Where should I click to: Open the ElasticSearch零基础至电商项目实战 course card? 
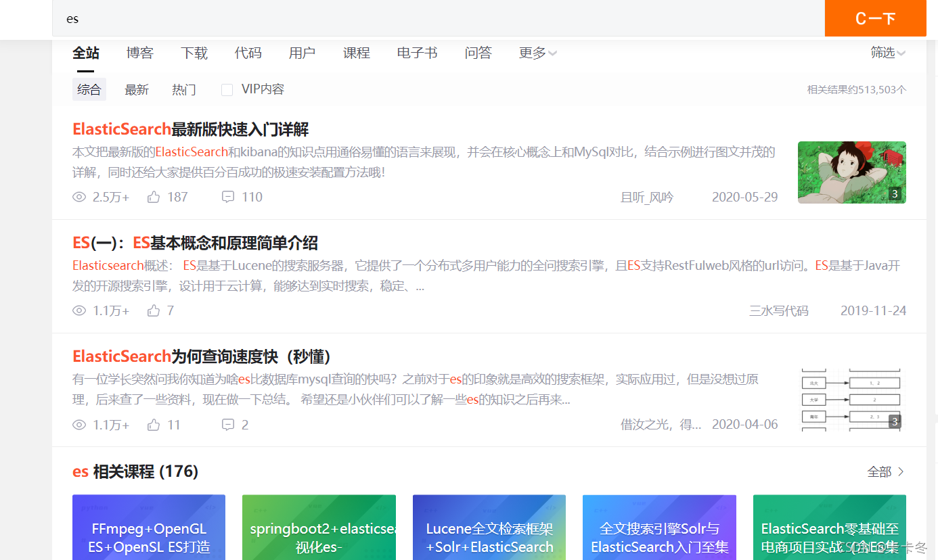(x=830, y=528)
